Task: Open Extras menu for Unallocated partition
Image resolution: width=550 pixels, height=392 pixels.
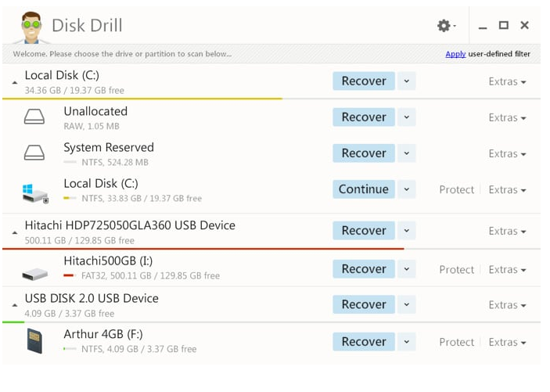Action: pyautogui.click(x=507, y=117)
